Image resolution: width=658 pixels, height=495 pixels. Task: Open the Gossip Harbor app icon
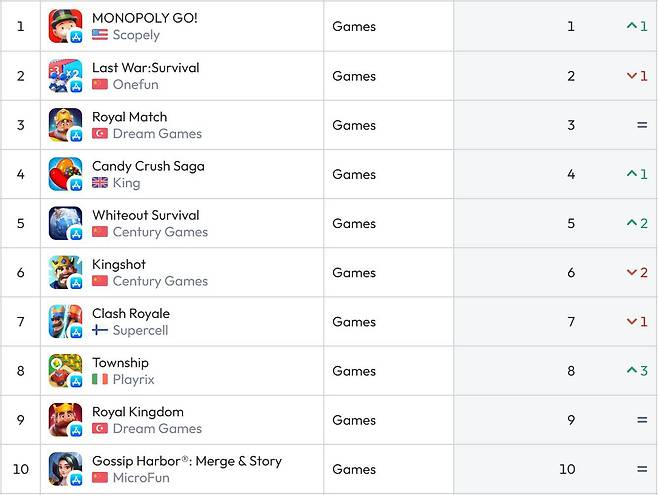[x=65, y=469]
